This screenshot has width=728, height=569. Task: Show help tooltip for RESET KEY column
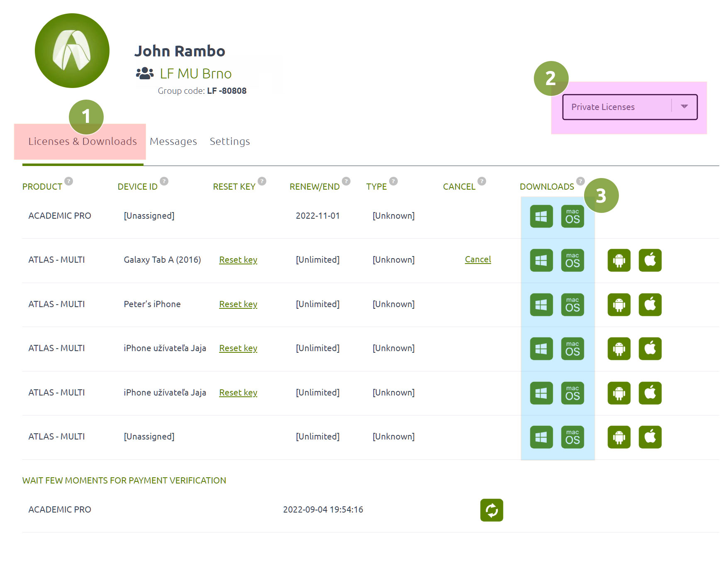pos(262,181)
